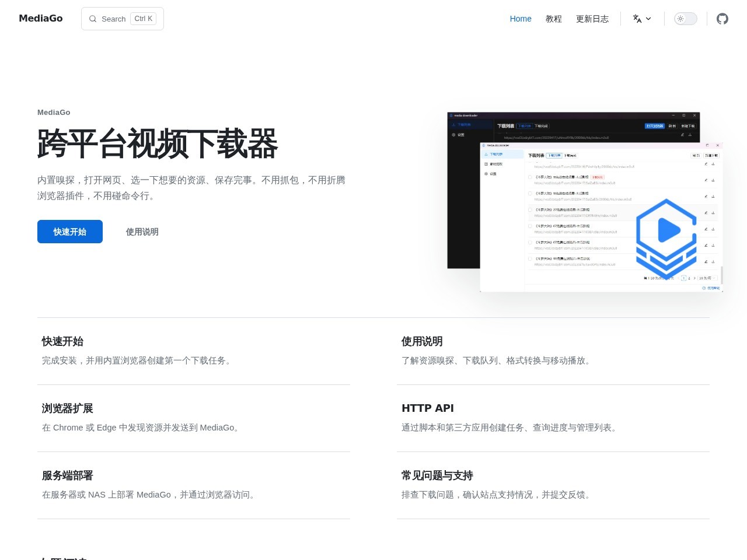
Task: Click the text 在服务器或 NAS 上部署 MediaGo，并通过浏览器访问。
Action: [150, 495]
